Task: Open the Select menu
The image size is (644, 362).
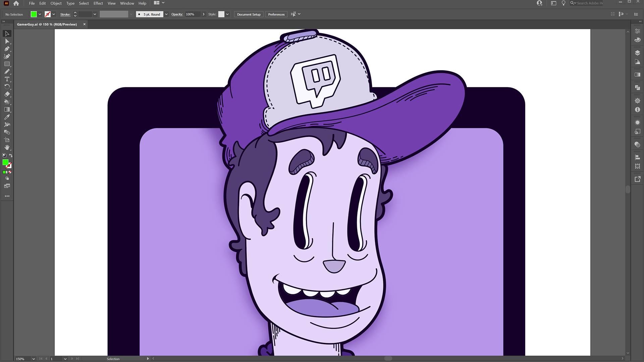Action: [x=84, y=3]
